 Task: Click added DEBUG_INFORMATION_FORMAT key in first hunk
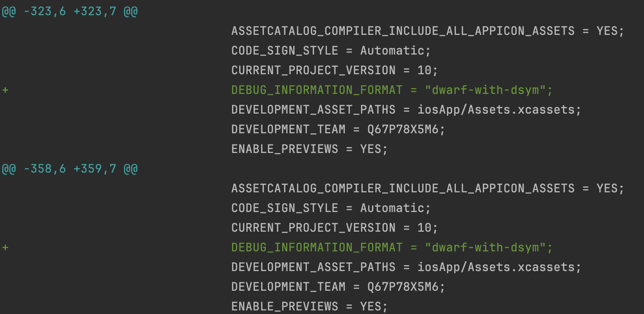pyautogui.click(x=317, y=90)
